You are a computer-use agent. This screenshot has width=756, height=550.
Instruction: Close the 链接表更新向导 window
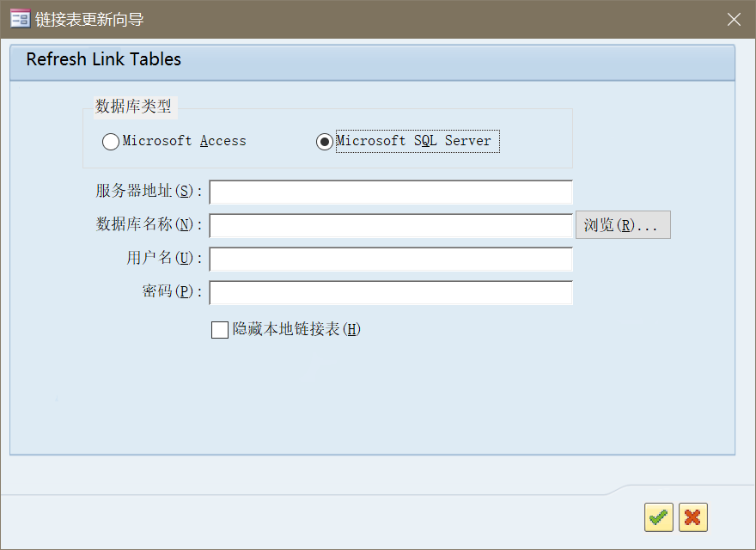coord(734,19)
